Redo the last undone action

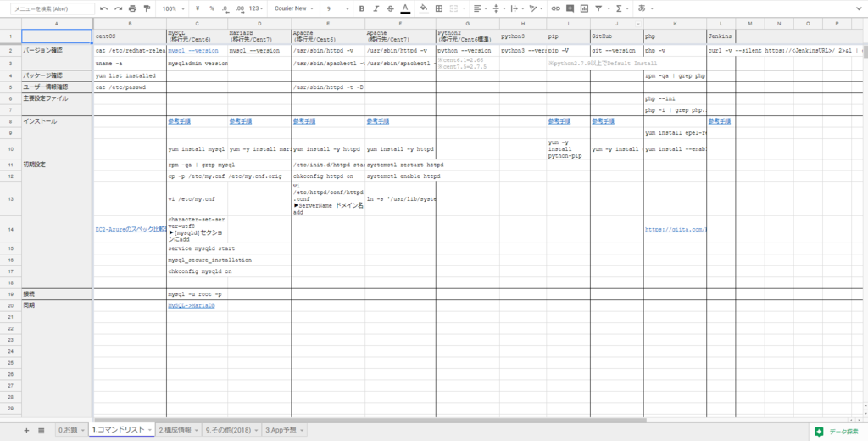tap(118, 8)
